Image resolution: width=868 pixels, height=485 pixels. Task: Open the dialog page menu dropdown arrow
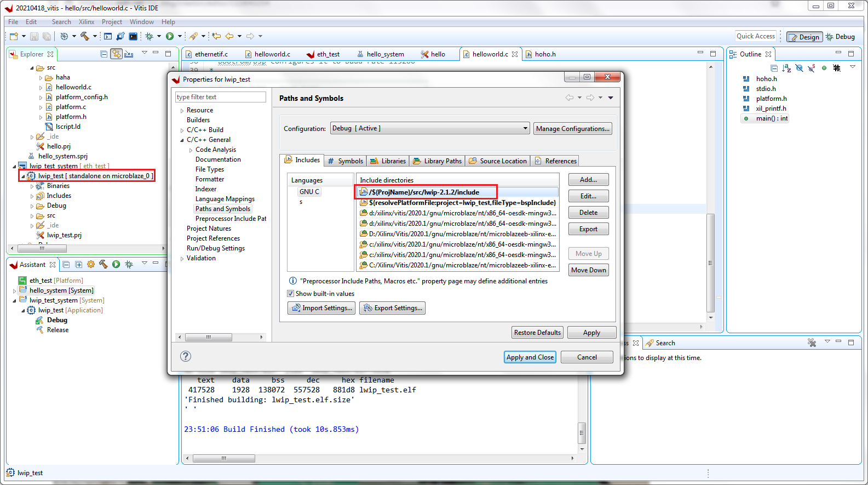coord(611,98)
